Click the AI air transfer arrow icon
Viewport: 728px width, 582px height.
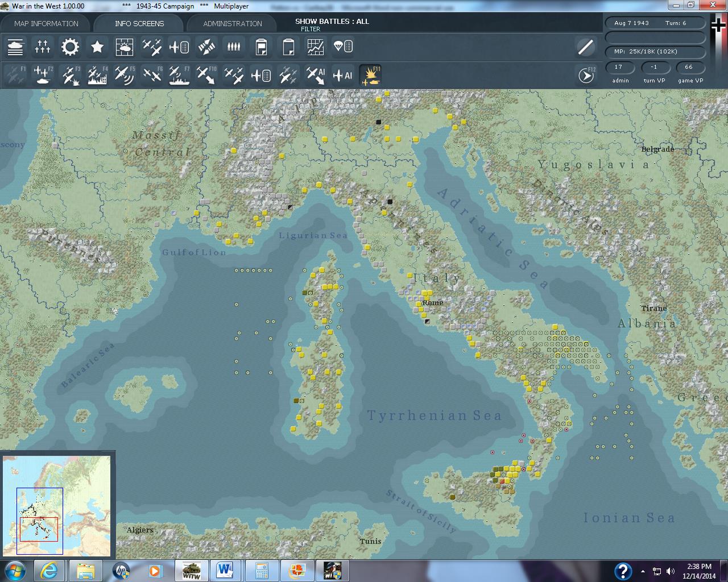coord(316,75)
